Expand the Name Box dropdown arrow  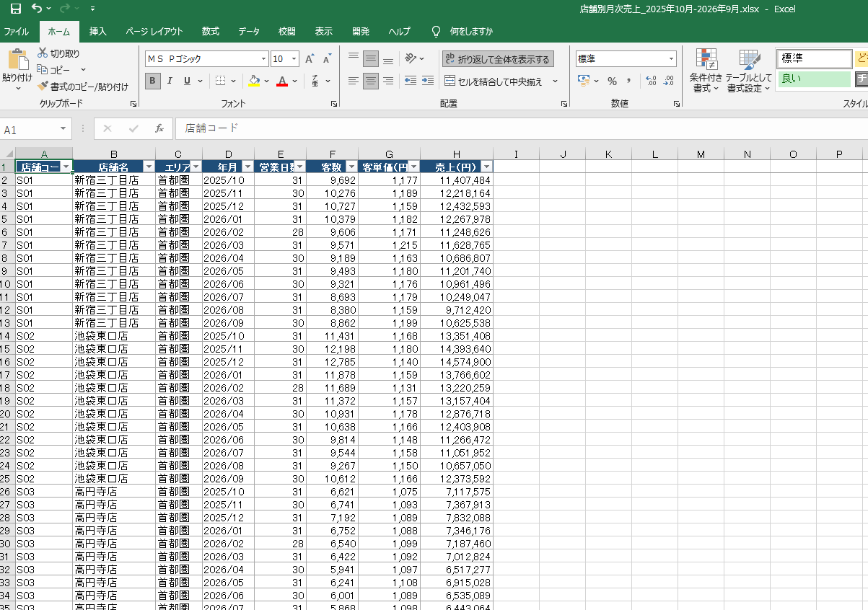click(x=63, y=129)
